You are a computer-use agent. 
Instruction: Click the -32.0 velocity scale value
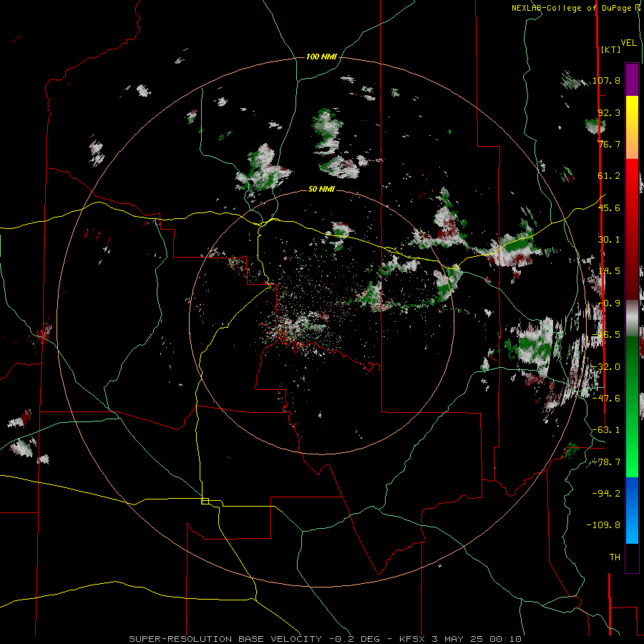point(606,367)
